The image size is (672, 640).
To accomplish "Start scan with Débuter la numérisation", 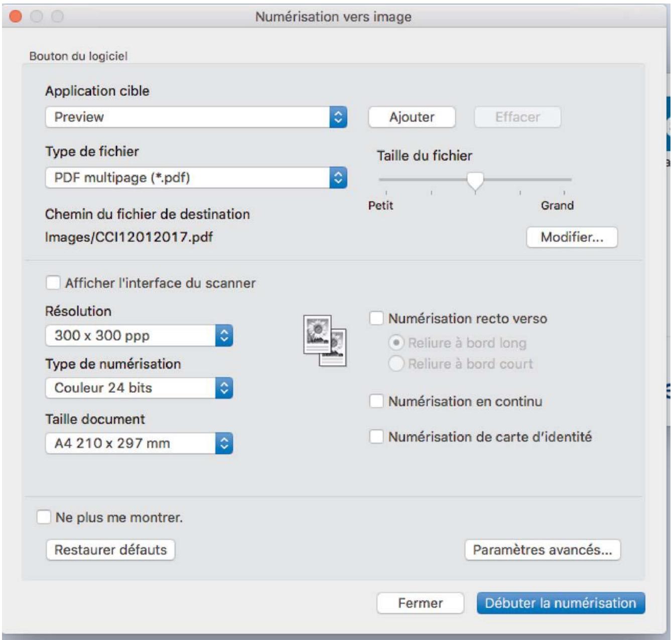I will (561, 603).
